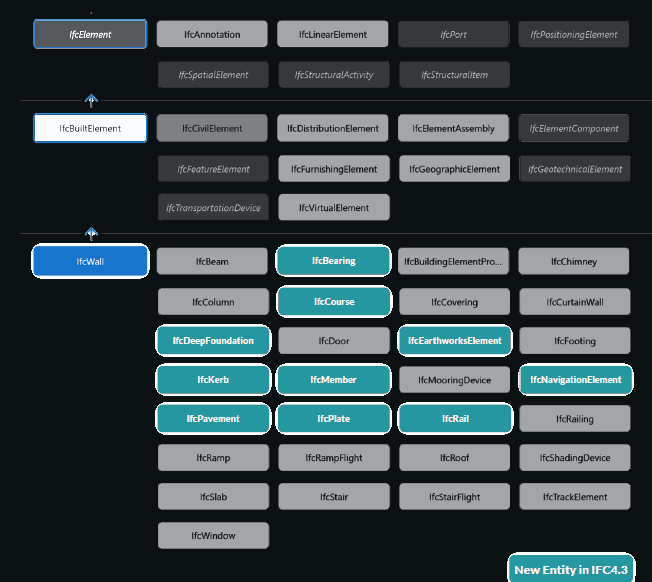
Task: Choose the IfcSpatialElement box
Action: [213, 75]
